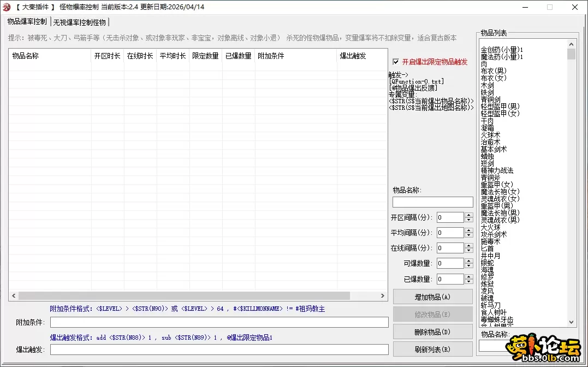
Task: Increase the 平均间隔(分) value with up arrow
Action: pos(469,230)
